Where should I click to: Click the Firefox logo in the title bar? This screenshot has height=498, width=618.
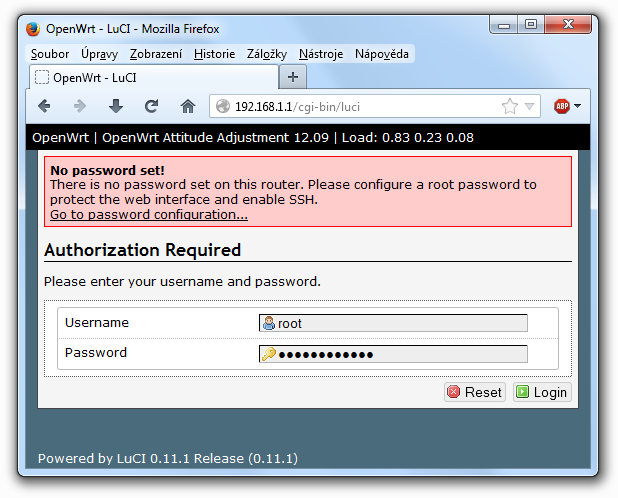point(33,29)
